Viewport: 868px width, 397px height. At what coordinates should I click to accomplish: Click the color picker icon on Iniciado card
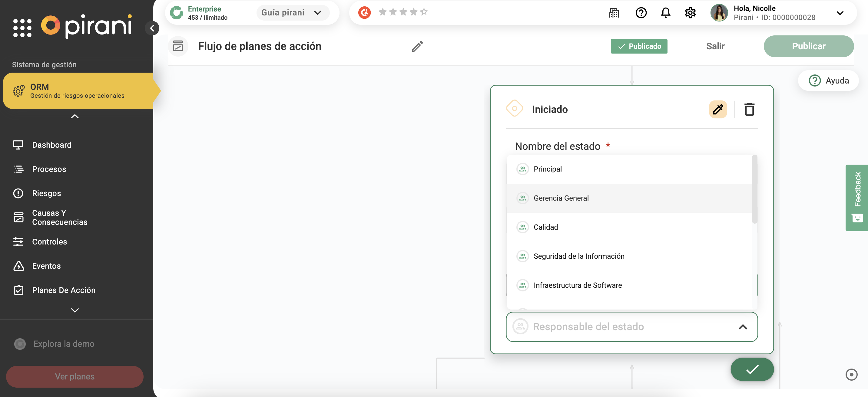click(718, 110)
